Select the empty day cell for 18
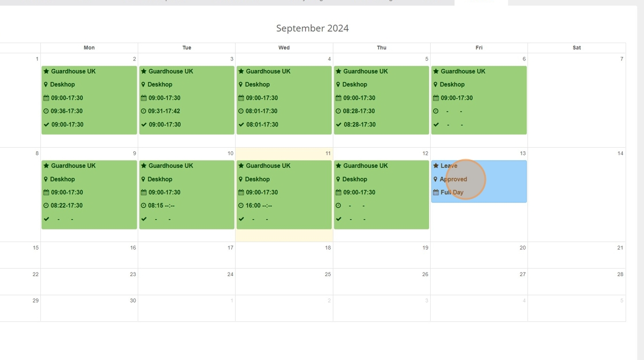Viewport: 644px width, 360px height. click(x=284, y=255)
